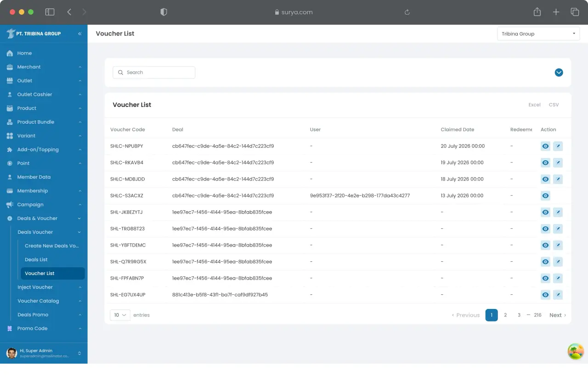Open the floating island chat icon
Image resolution: width=588 pixels, height=382 pixels.
click(576, 352)
